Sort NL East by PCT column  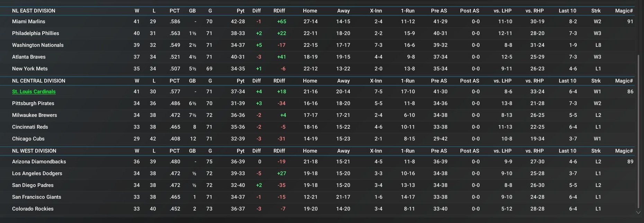(175, 11)
